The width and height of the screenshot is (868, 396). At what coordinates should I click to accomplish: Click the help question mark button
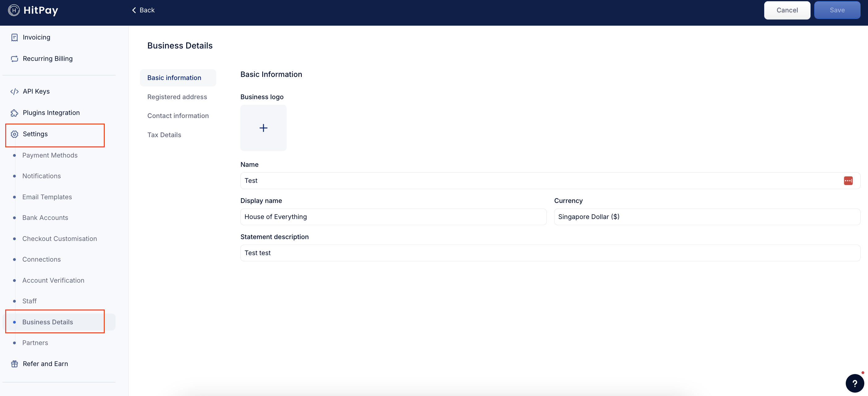click(x=854, y=383)
